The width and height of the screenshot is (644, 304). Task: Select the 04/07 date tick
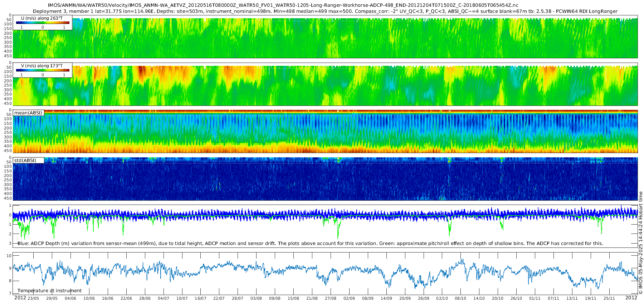[x=164, y=298]
